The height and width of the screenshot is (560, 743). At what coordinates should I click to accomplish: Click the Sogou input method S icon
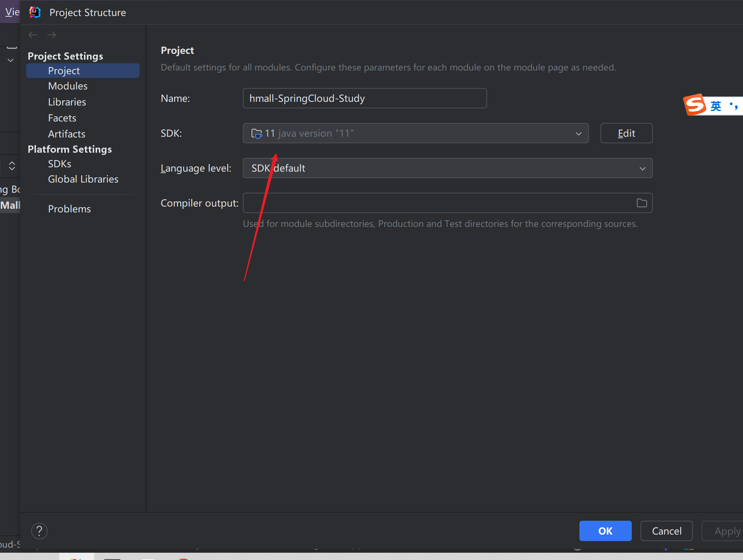[695, 105]
